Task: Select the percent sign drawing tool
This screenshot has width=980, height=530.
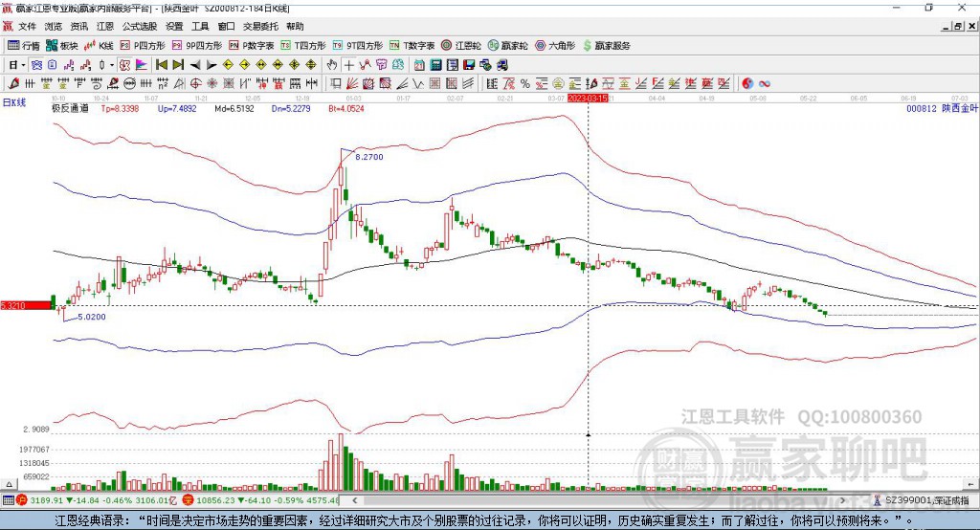Action: point(525,84)
